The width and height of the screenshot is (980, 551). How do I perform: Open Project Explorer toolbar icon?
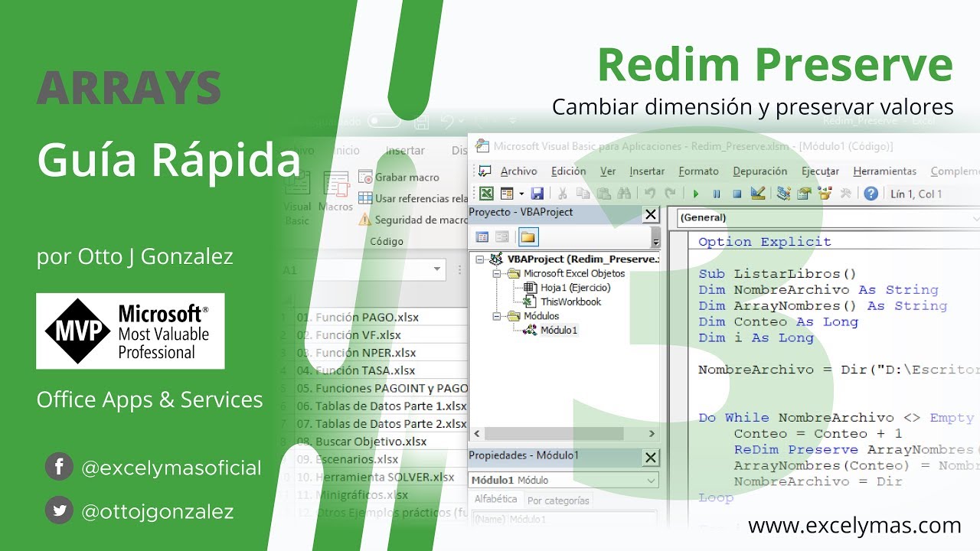(783, 194)
